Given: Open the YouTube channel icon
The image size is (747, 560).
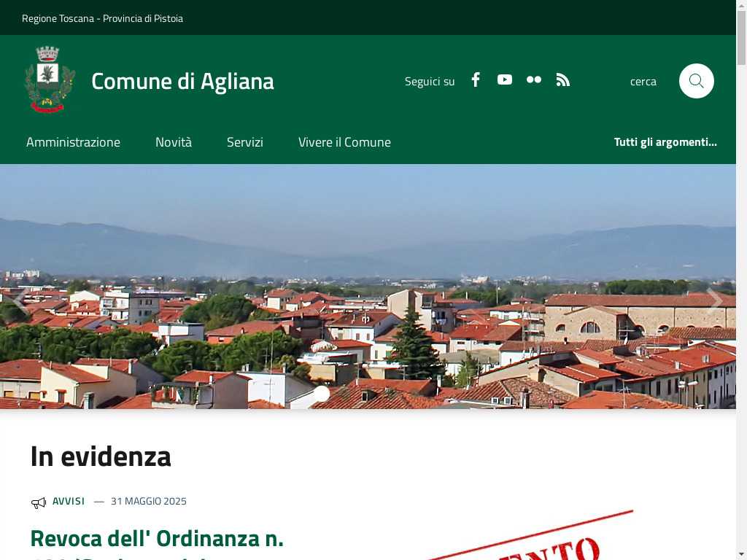Looking at the screenshot, I should [x=505, y=79].
